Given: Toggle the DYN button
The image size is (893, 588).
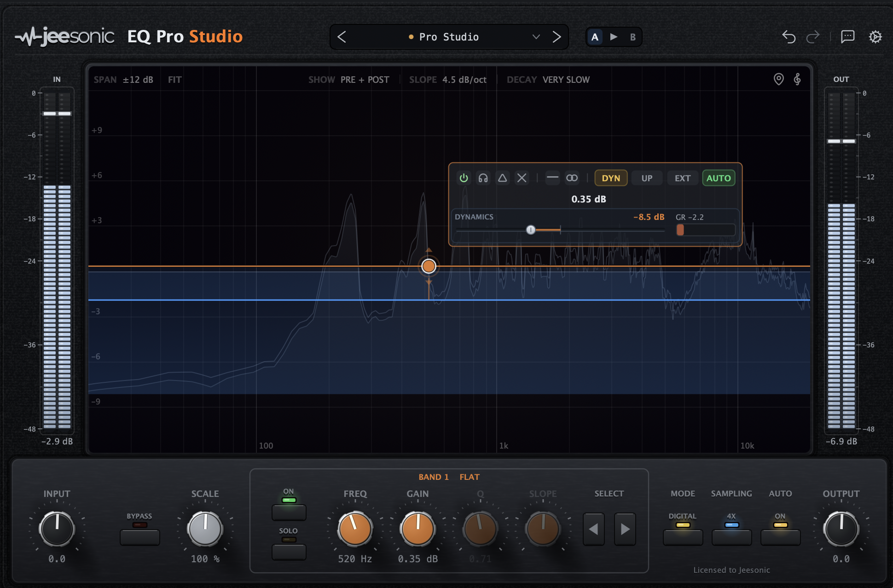Looking at the screenshot, I should click(611, 178).
